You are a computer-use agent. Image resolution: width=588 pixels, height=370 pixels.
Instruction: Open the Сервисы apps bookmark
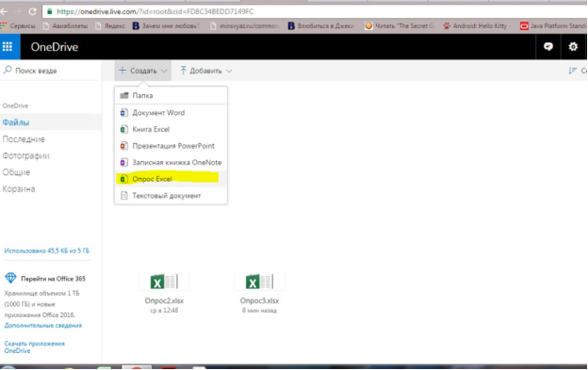click(18, 25)
